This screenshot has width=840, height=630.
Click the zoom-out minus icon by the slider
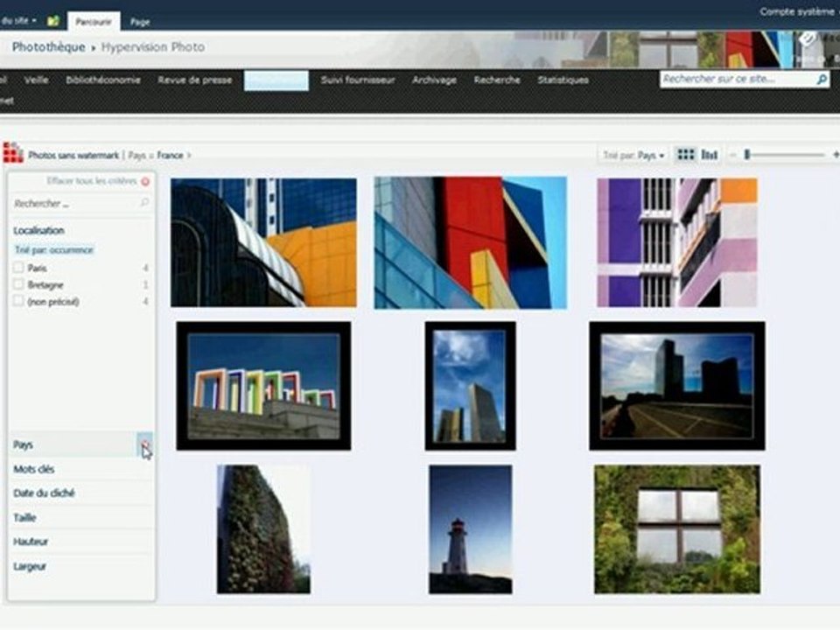(733, 155)
